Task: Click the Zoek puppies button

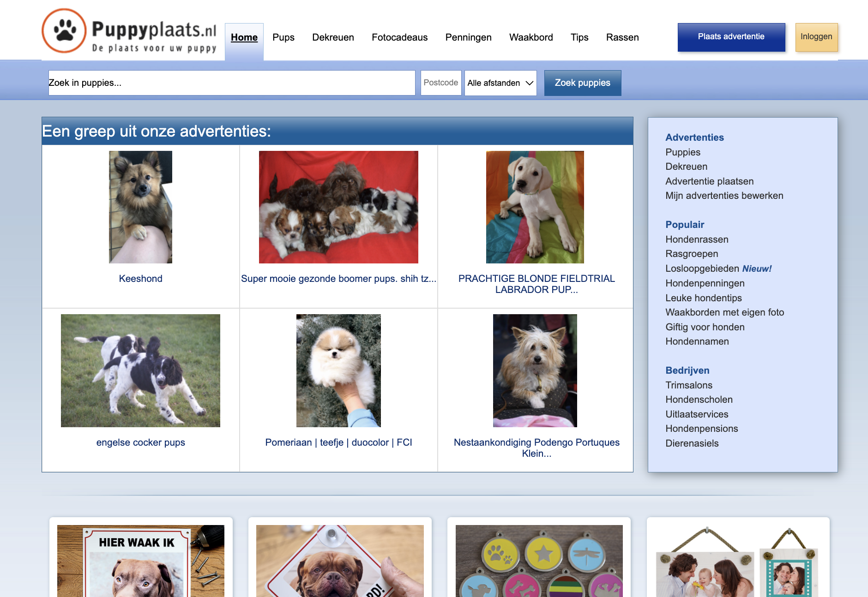Action: (x=583, y=83)
